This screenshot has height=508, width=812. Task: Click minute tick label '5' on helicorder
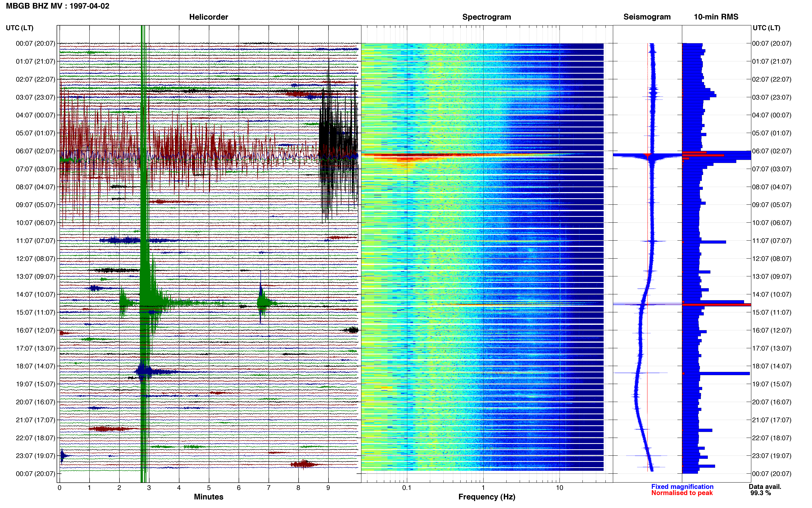point(209,488)
